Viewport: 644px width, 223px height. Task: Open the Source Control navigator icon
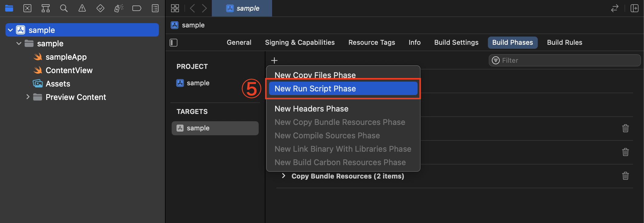tap(27, 8)
